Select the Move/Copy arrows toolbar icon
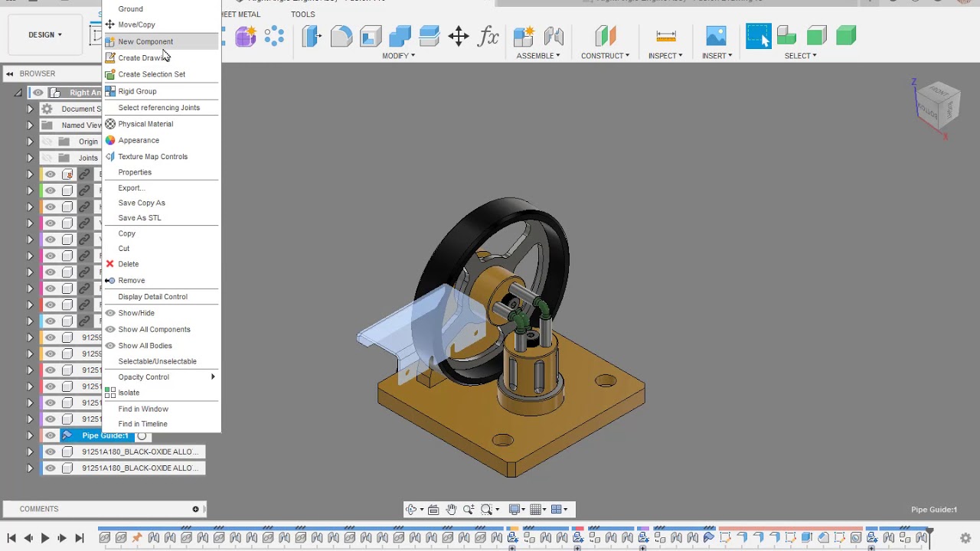Image resolution: width=980 pixels, height=551 pixels. 459,36
